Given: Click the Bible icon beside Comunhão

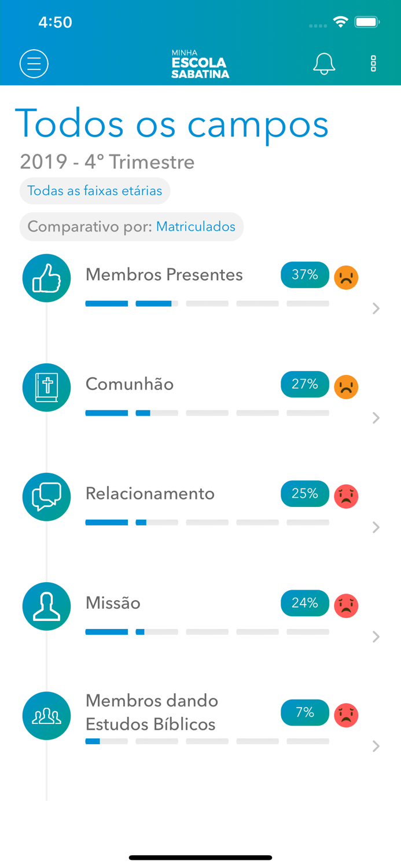Looking at the screenshot, I should click(46, 387).
